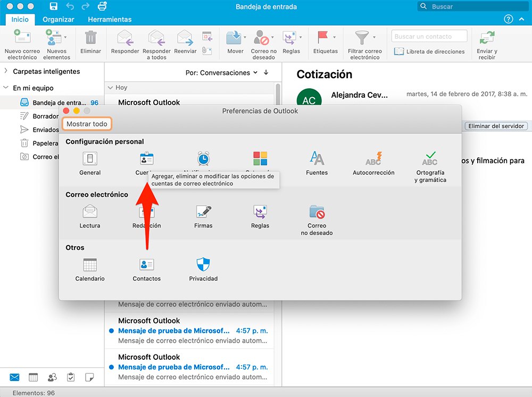
Task: Open General preferences
Action: (x=90, y=163)
